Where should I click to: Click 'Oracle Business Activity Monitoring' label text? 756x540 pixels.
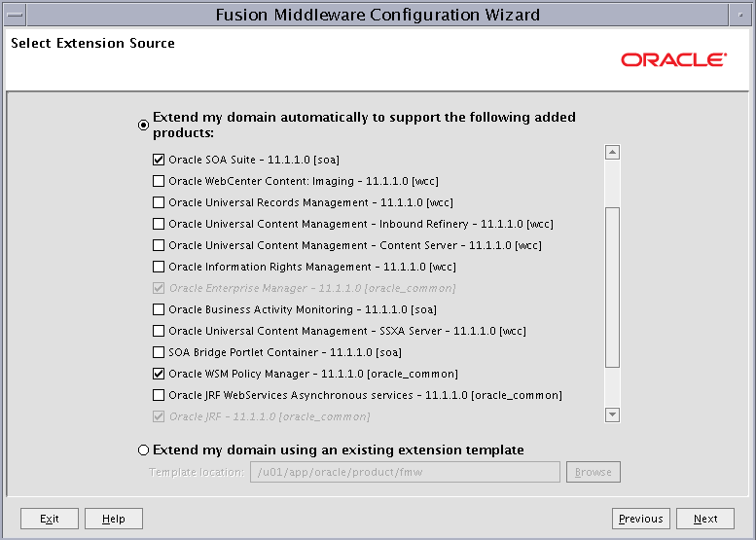coord(261,309)
